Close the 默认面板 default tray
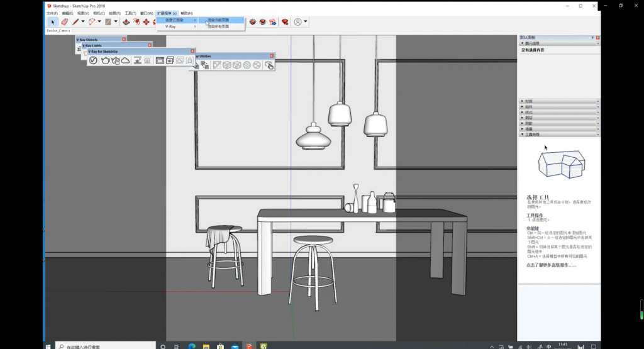 [597, 37]
